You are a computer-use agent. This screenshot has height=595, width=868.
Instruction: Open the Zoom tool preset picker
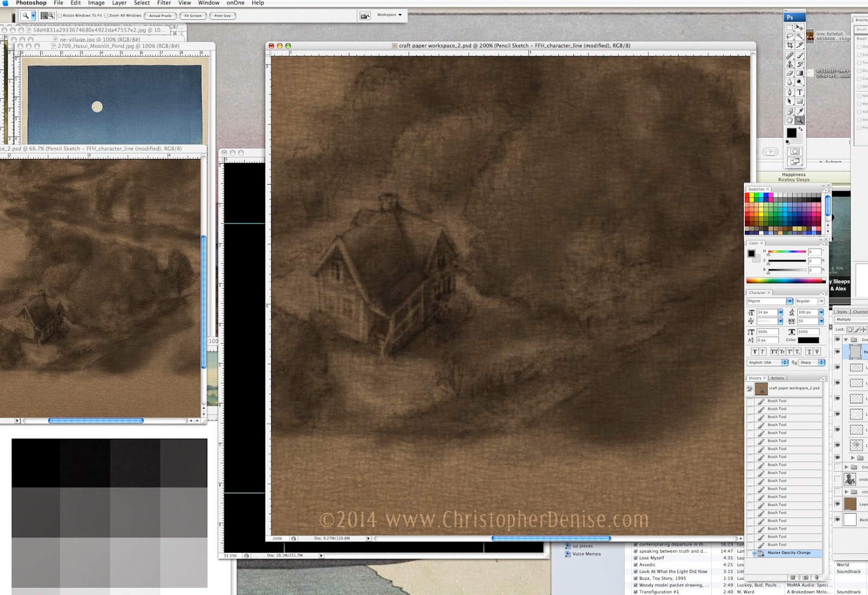(x=33, y=16)
